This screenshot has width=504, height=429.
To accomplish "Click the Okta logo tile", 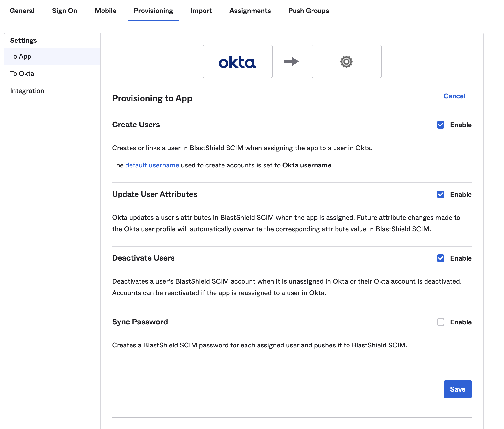I will pos(237,61).
